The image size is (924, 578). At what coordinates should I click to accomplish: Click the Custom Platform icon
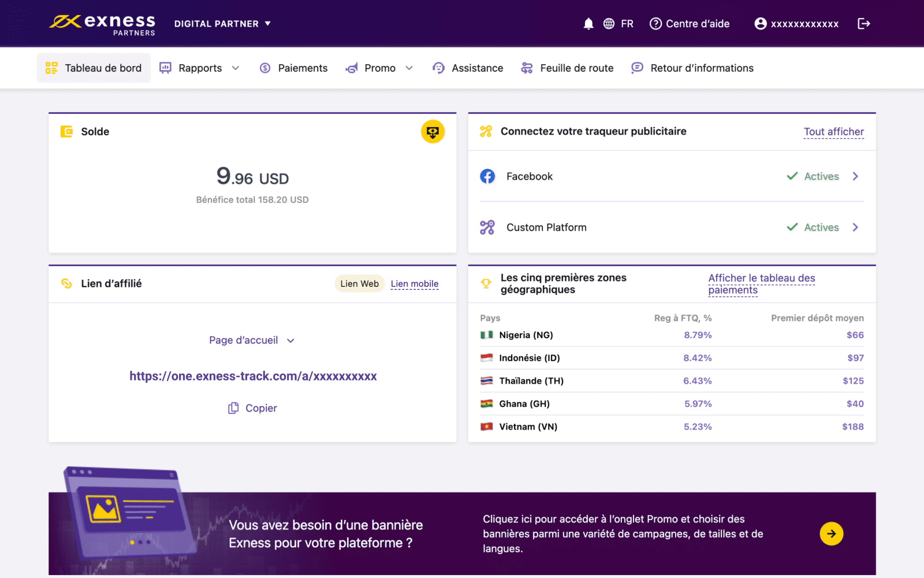pos(487,227)
